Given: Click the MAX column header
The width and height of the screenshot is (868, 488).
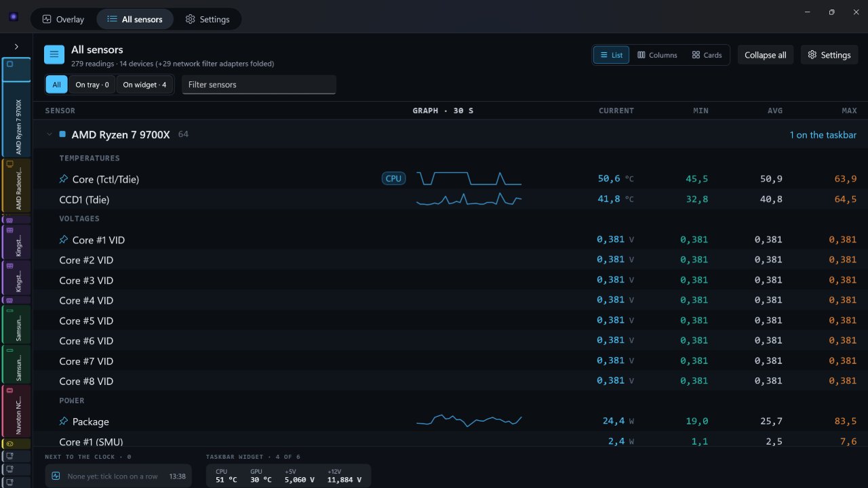Looking at the screenshot, I should pos(849,110).
